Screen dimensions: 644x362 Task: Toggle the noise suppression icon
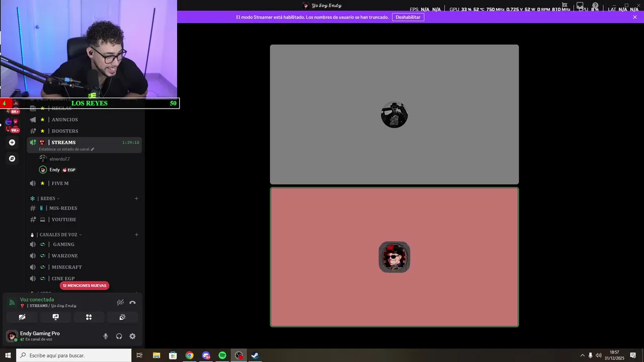pos(120,303)
